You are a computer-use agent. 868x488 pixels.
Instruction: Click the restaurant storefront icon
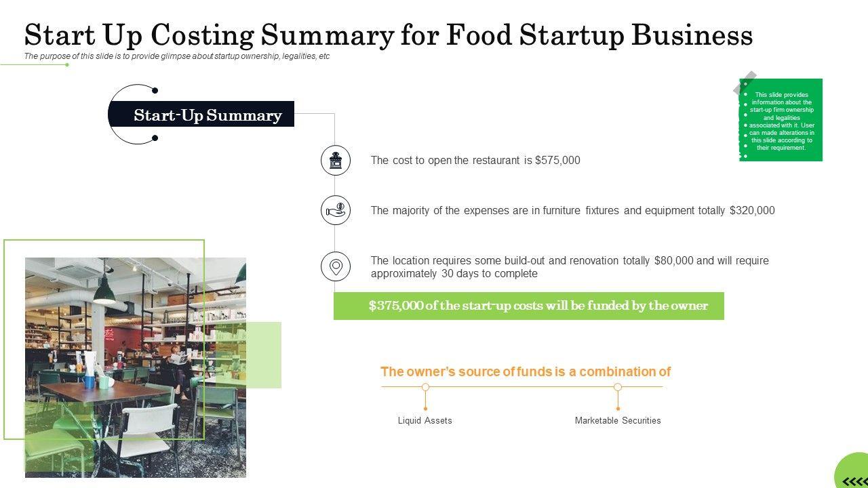[x=336, y=161]
